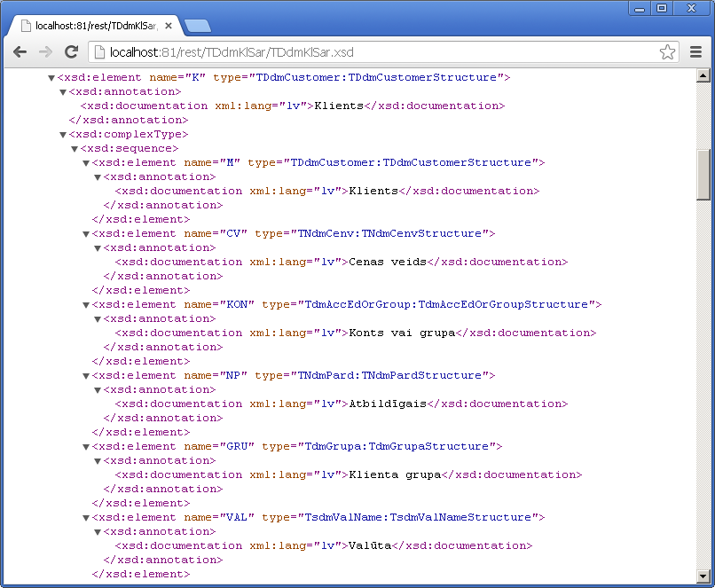Go back to the previous page

[x=20, y=52]
